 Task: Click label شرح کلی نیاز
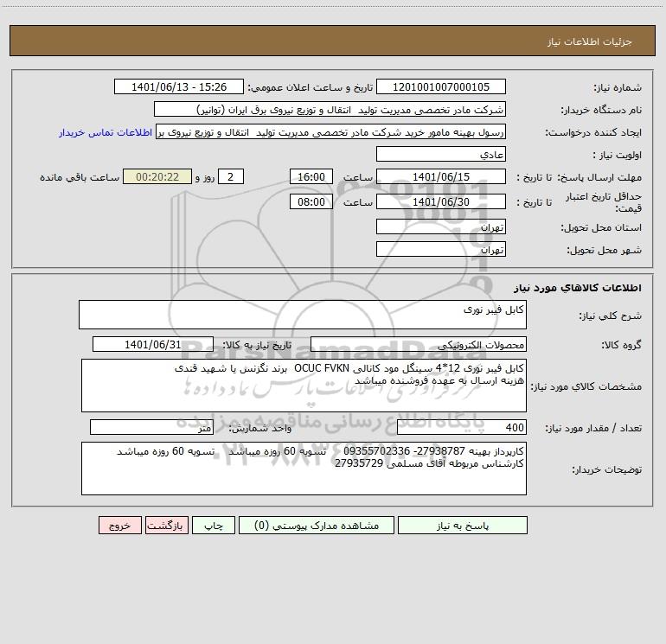click(x=611, y=316)
